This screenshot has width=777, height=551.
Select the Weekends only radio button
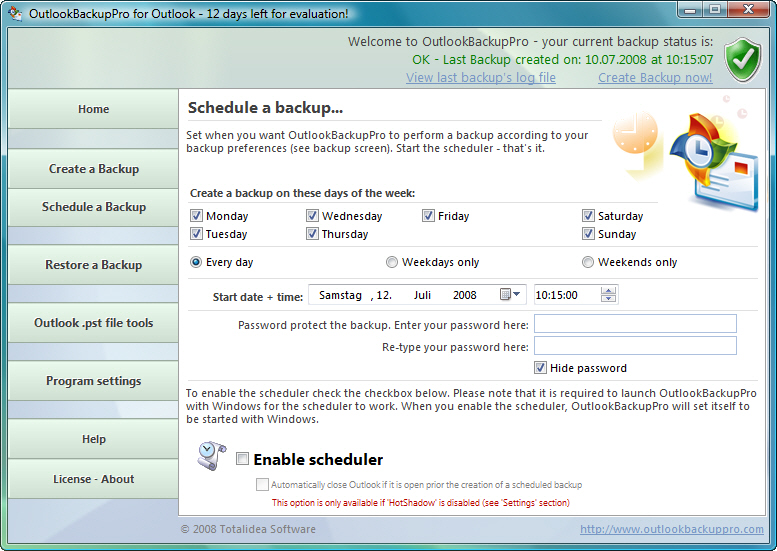click(x=588, y=262)
